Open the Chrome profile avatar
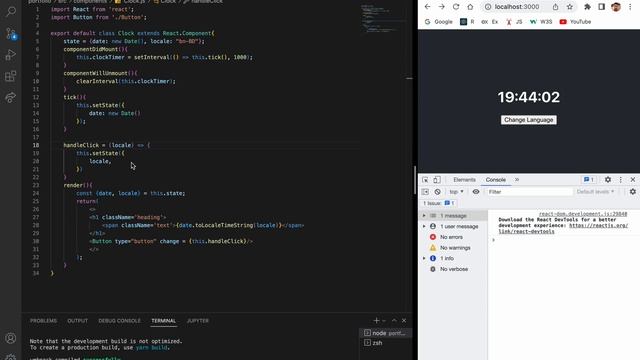This screenshot has width=640, height=360. (x=616, y=7)
